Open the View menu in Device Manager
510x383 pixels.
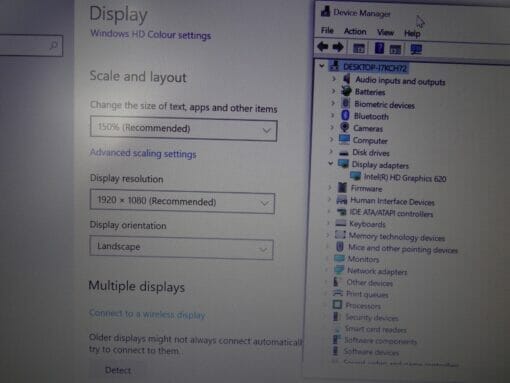tap(385, 32)
